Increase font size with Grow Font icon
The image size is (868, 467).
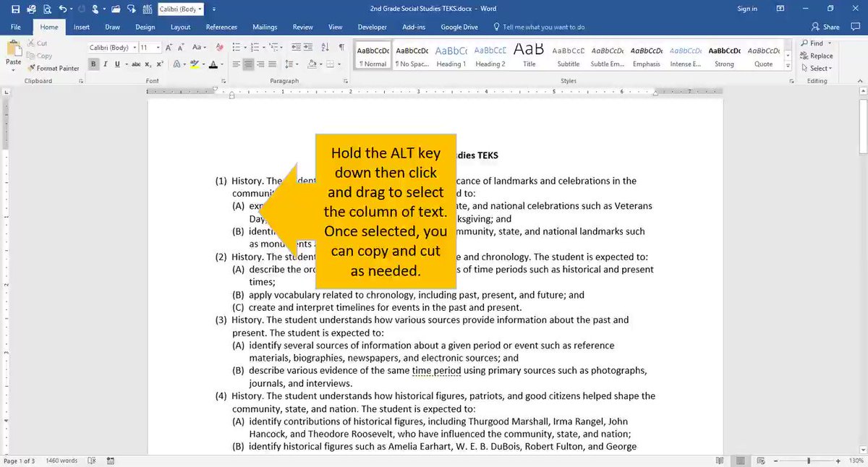(169, 48)
